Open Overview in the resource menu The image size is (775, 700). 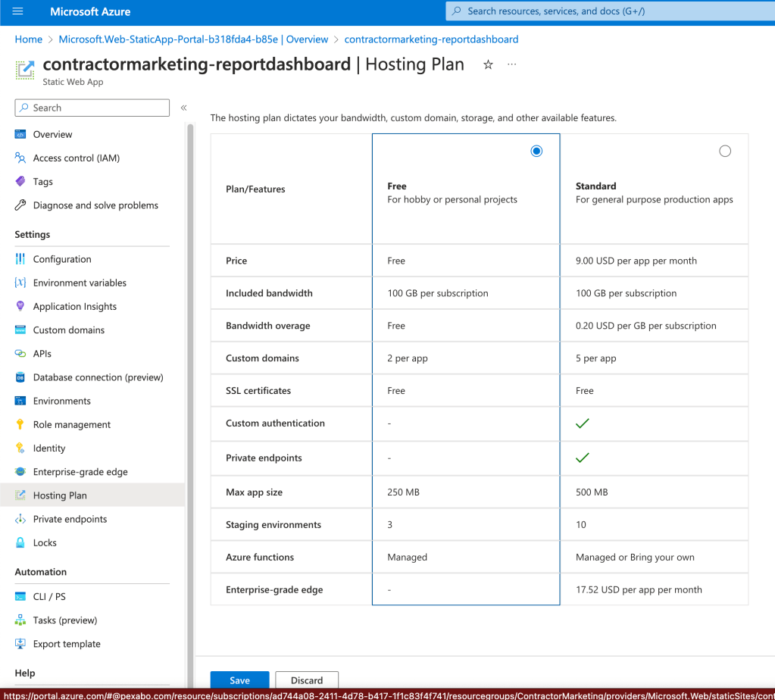52,134
